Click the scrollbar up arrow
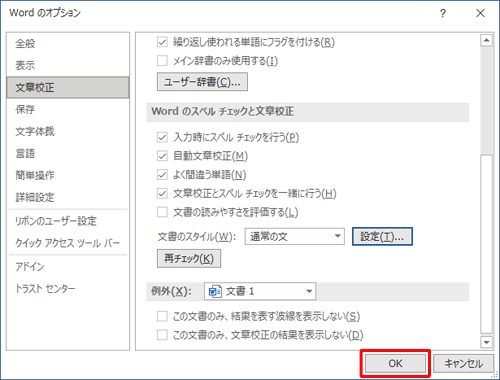This screenshot has width=500, height=380. pos(487,41)
